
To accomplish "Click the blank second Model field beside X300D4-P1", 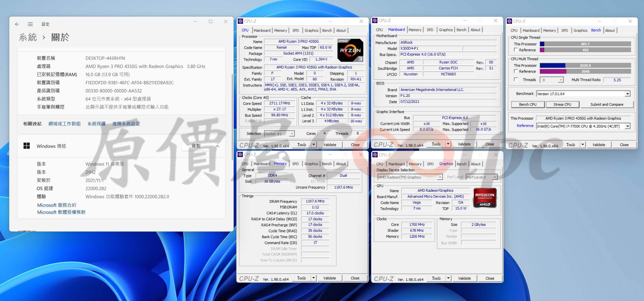I will [479, 48].
